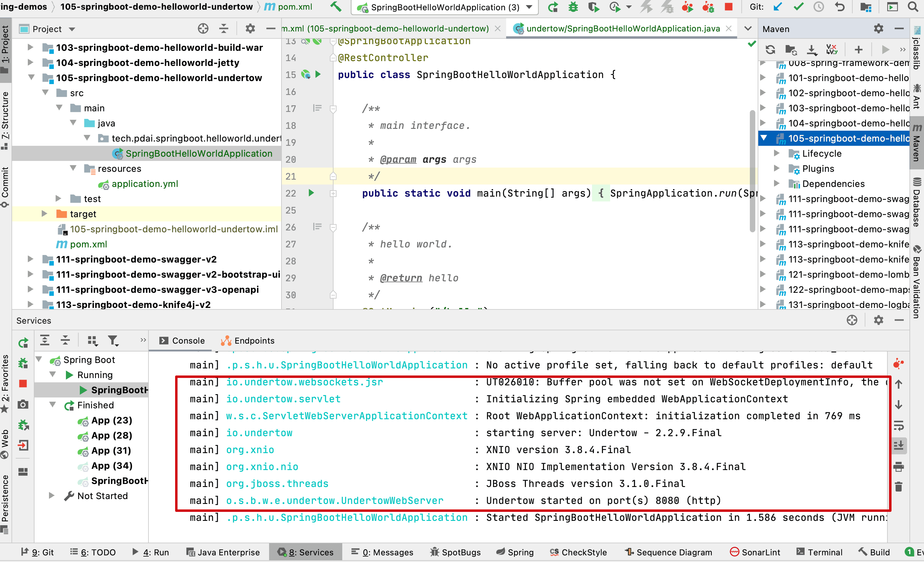The height and width of the screenshot is (562, 924).
Task: Expand the target folder in Project tree
Action: pos(44,214)
